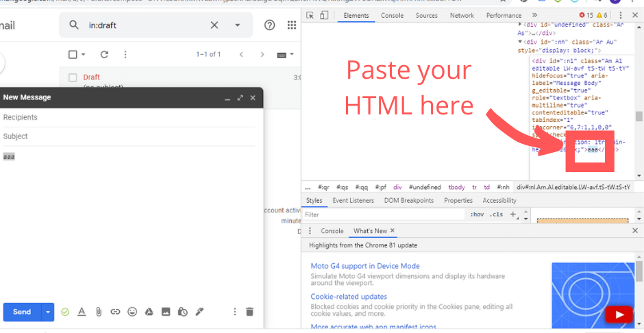The height and width of the screenshot is (333, 644).
Task: Open the Accessibility pane tab
Action: click(x=499, y=200)
